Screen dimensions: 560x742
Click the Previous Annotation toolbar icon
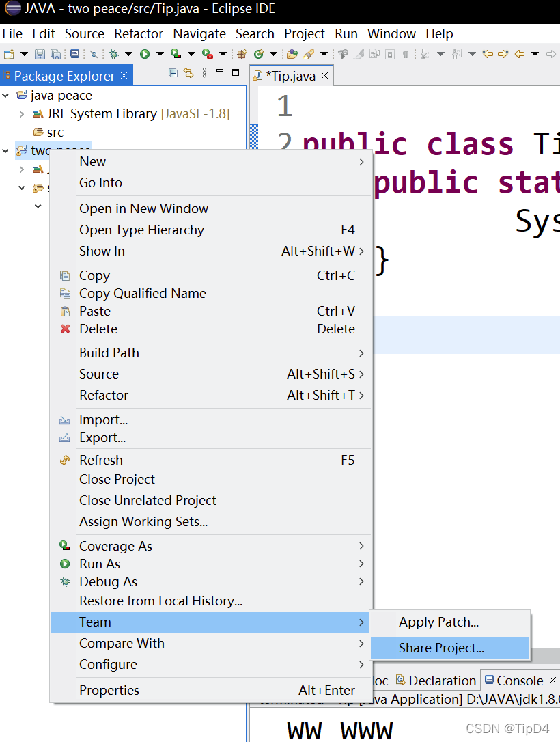click(457, 54)
